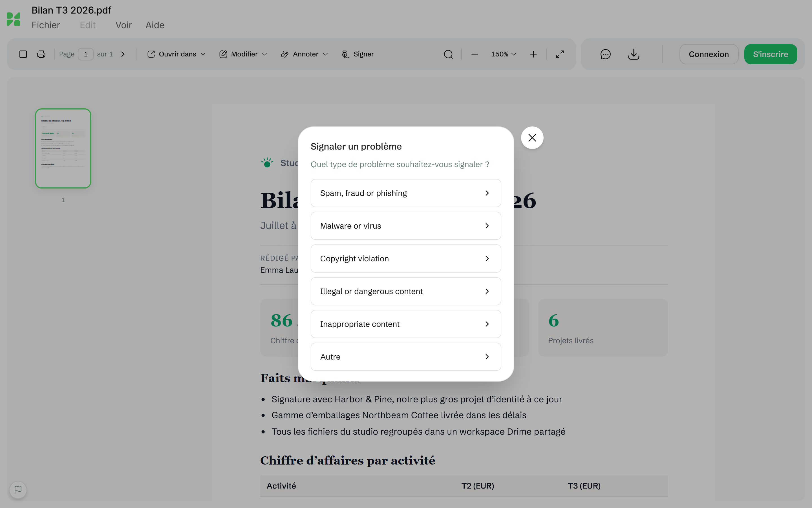
Task: Toggle the sidebar panel icon
Action: pyautogui.click(x=23, y=54)
